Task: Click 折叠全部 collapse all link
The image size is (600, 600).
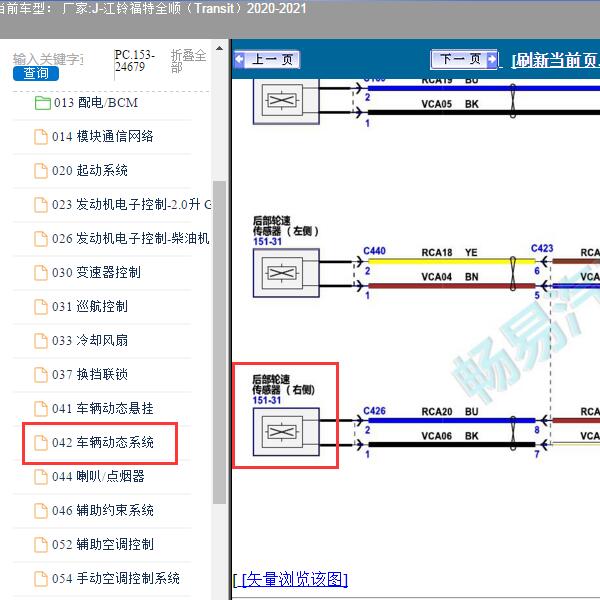Action: (188, 61)
